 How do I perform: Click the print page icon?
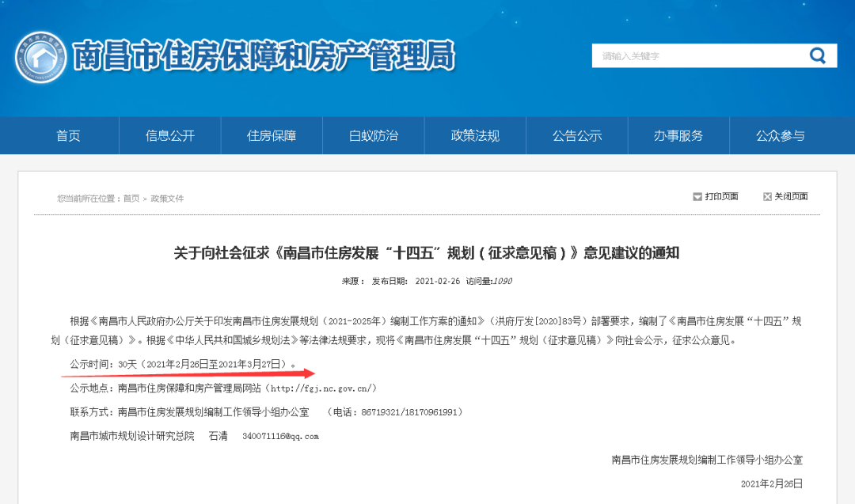click(697, 197)
